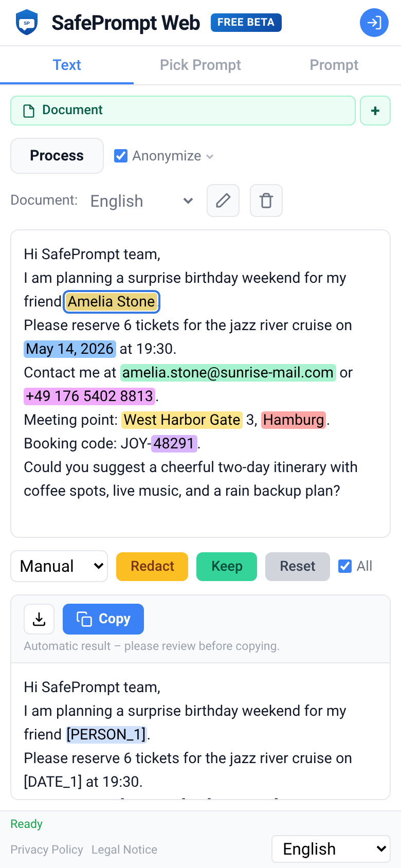Add a new document with the plus icon

375,110
